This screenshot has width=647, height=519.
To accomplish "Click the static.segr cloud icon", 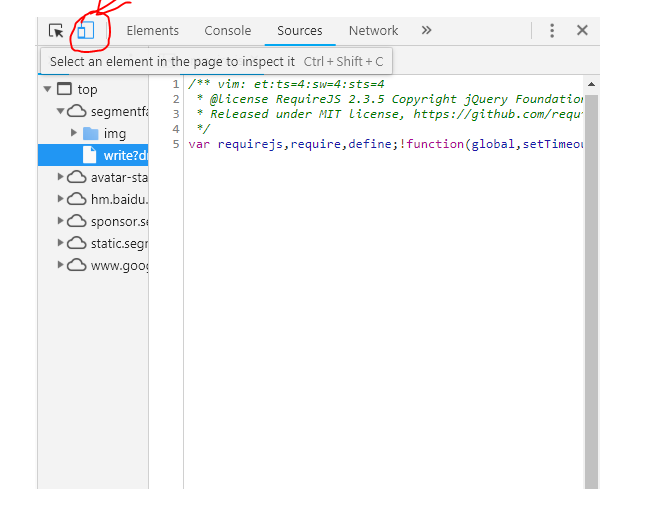I will pyautogui.click(x=77, y=243).
